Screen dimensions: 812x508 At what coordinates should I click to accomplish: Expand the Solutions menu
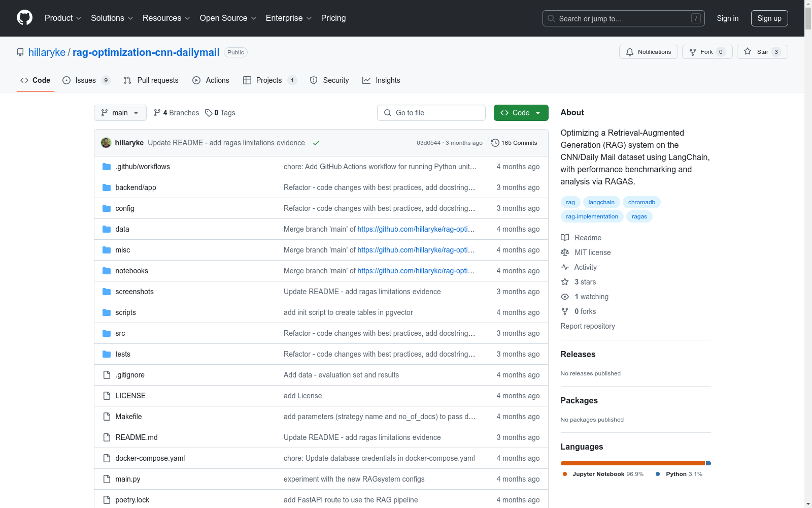tap(112, 18)
